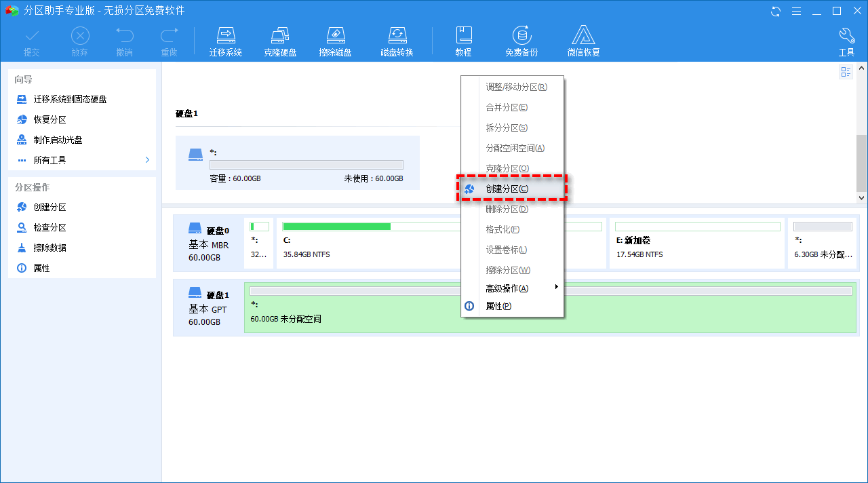Select the 擦除磁盘 wipe disk icon
The height and width of the screenshot is (483, 868).
pyautogui.click(x=335, y=36)
